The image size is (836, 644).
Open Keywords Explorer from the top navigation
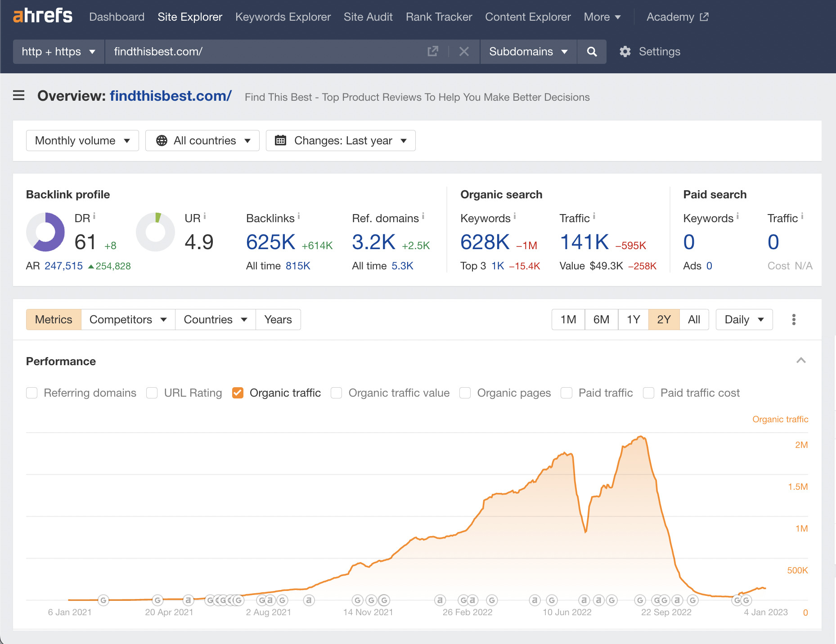pos(283,17)
